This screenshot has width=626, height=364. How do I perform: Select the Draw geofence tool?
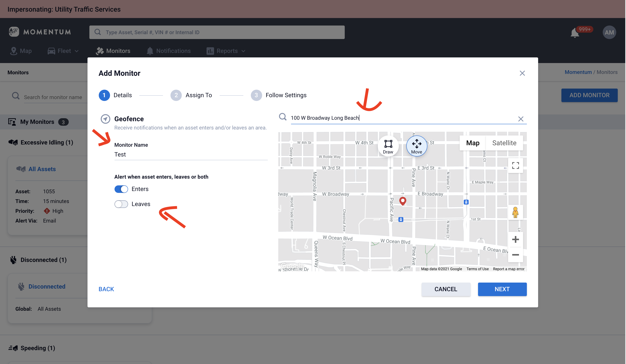[x=388, y=146]
